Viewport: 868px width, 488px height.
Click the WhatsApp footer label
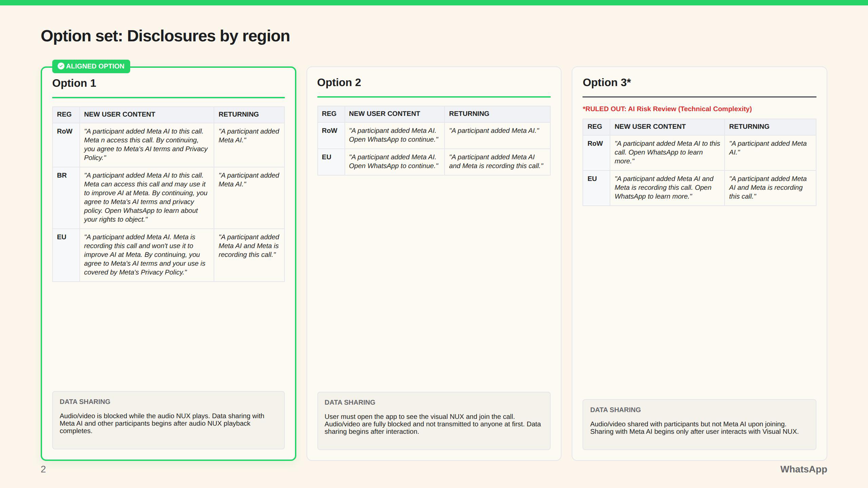[804, 469]
